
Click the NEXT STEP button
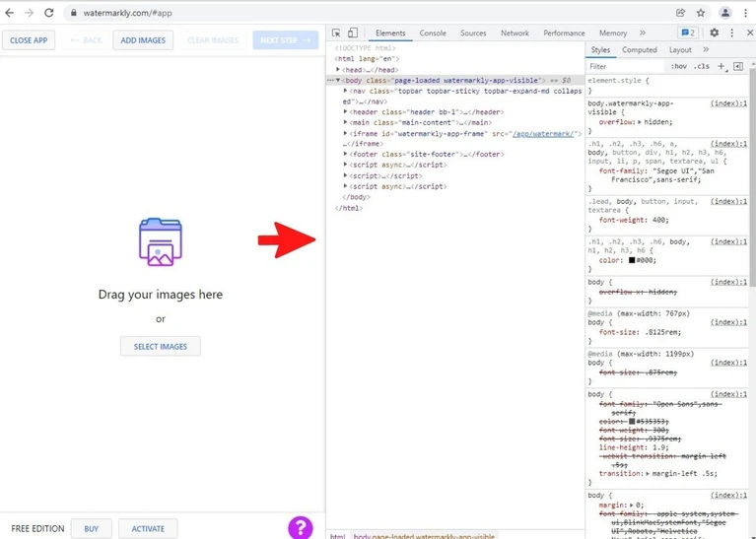[x=286, y=40]
